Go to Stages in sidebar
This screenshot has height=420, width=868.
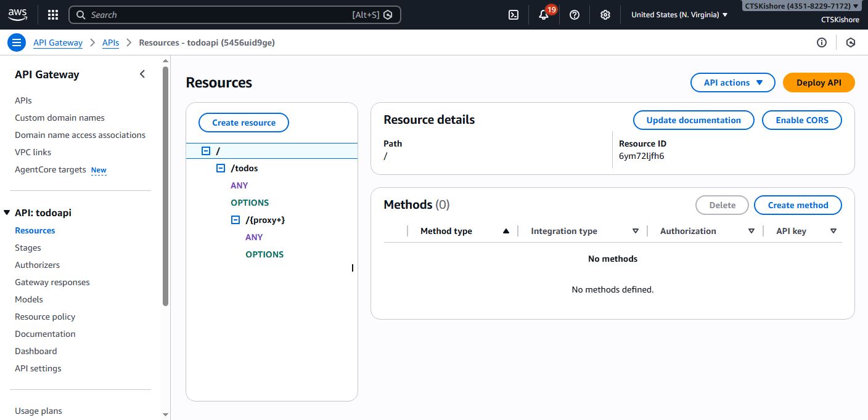click(28, 248)
